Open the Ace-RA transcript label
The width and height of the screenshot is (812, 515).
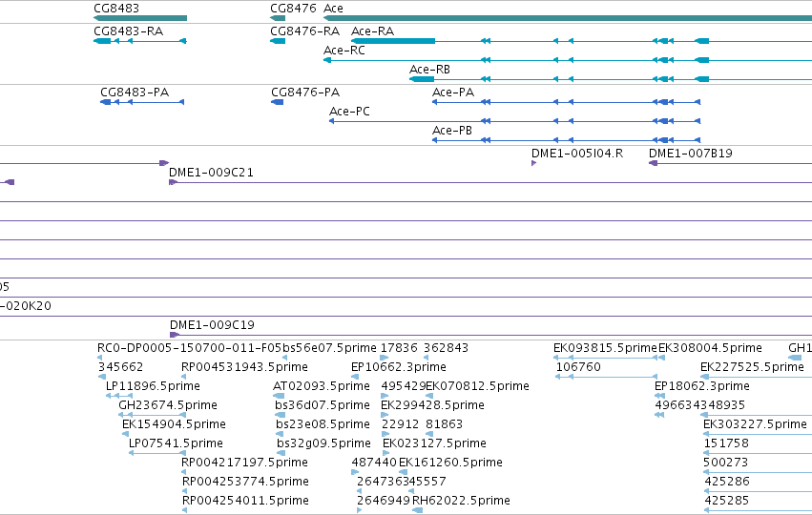372,31
